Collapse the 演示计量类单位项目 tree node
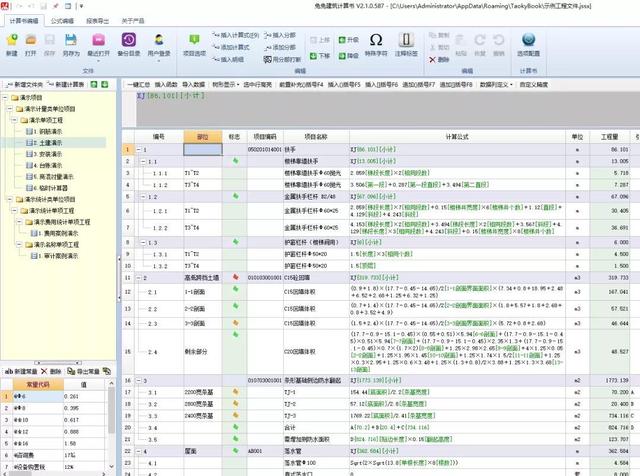Image resolution: width=640 pixels, height=476 pixels. 10,109
